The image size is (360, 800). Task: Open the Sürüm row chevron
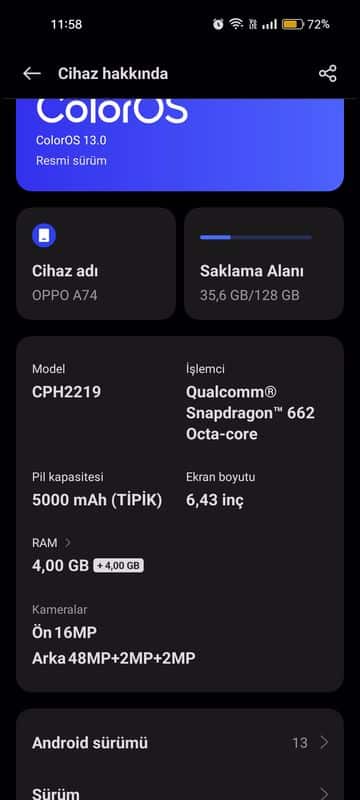coord(324,793)
